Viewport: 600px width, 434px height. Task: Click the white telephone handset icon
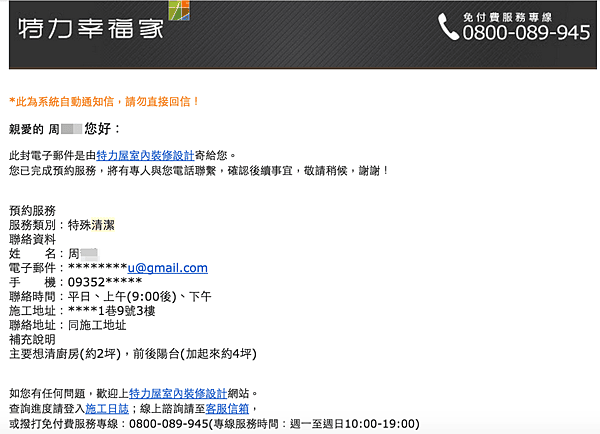coord(448,26)
